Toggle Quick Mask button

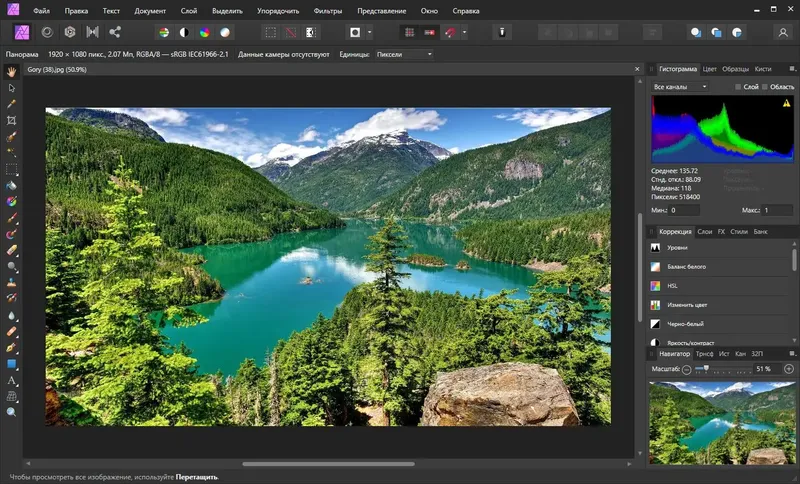pos(355,33)
